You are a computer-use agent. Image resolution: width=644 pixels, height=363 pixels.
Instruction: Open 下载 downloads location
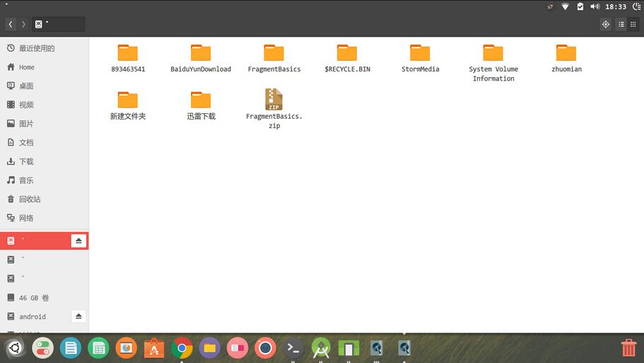point(26,161)
